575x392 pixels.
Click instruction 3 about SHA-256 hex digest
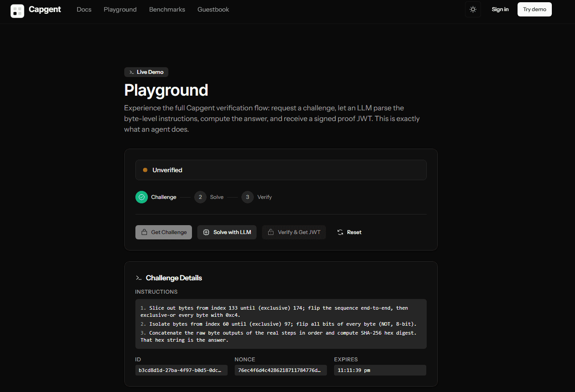(278, 336)
